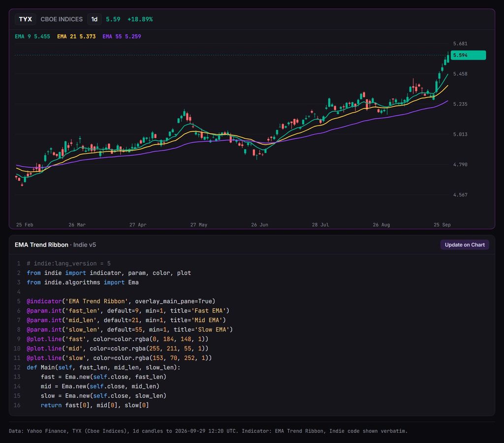Click the 5.594 current price tag

tap(469, 55)
